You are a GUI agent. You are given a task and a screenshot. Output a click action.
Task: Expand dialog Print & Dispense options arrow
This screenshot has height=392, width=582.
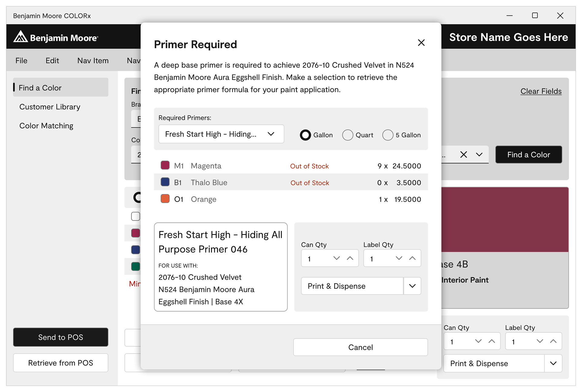[412, 286]
